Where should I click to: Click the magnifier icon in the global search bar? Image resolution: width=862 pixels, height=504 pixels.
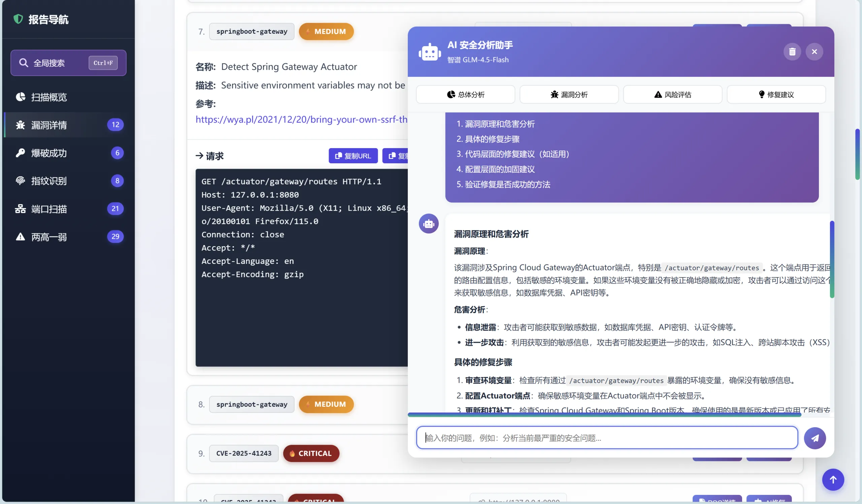24,63
